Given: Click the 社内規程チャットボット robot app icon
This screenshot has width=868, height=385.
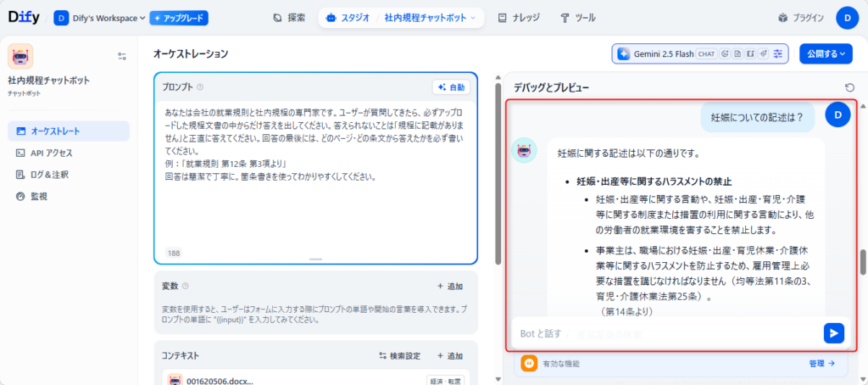Looking at the screenshot, I should (20, 56).
